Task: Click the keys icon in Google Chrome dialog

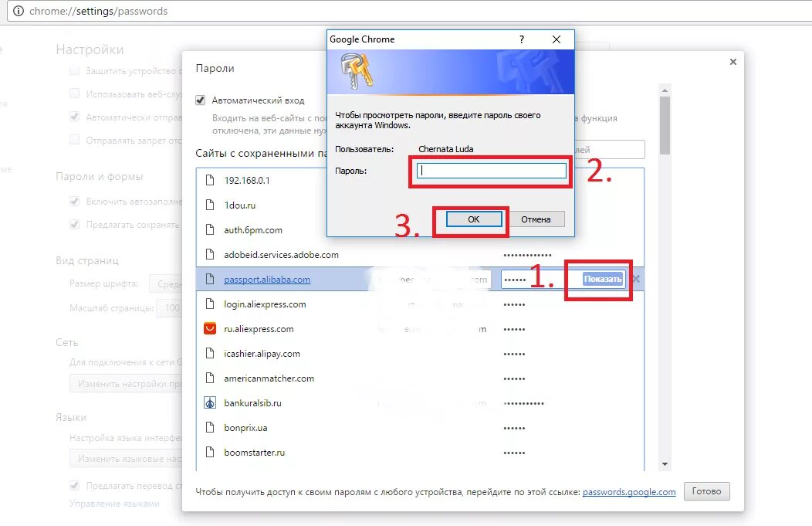Action: (x=357, y=72)
